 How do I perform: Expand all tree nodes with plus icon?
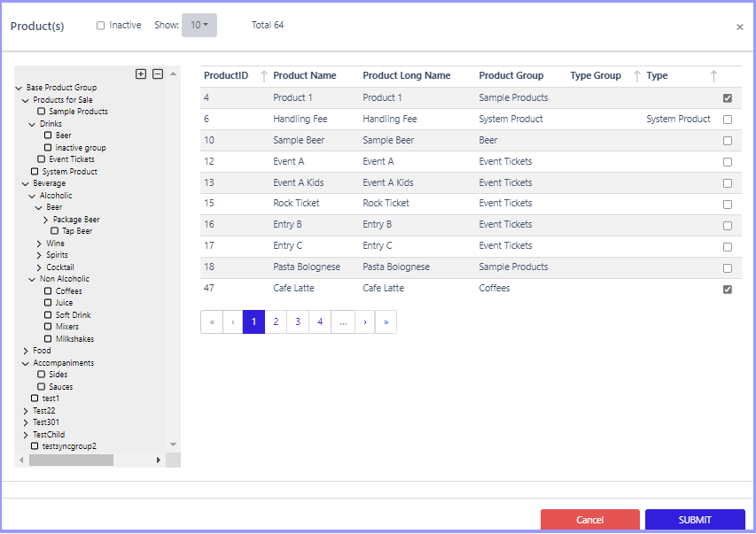141,74
